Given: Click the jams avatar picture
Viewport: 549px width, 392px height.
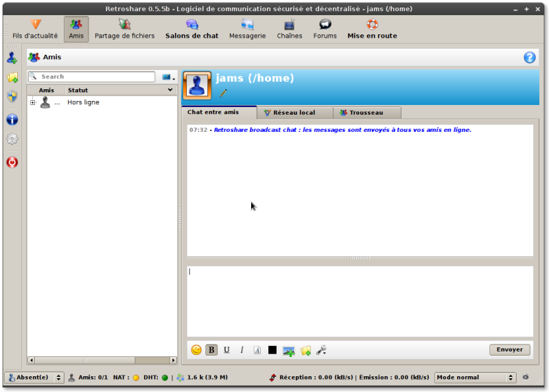Looking at the screenshot, I should (x=197, y=86).
